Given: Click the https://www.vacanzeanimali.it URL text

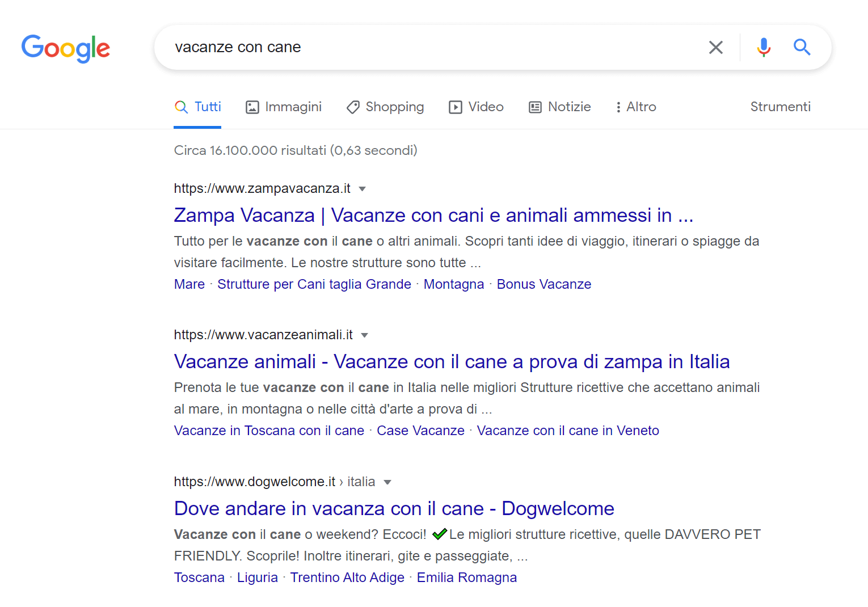Looking at the screenshot, I should (263, 335).
